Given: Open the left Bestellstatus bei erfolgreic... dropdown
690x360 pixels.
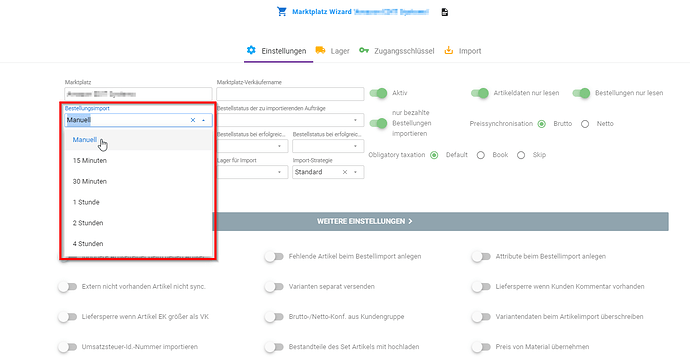Looking at the screenshot, I should [253, 146].
